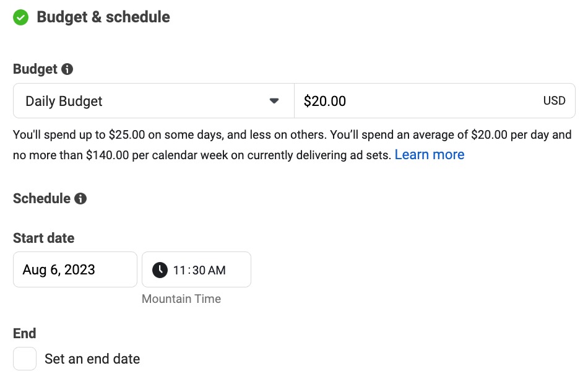The width and height of the screenshot is (588, 389).
Task: Expand the budget type dropdown arrow
Action: click(x=274, y=101)
